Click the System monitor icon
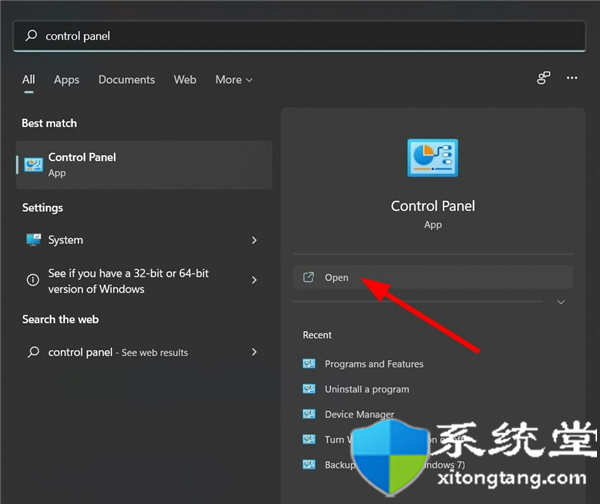Image resolution: width=600 pixels, height=504 pixels. [33, 240]
